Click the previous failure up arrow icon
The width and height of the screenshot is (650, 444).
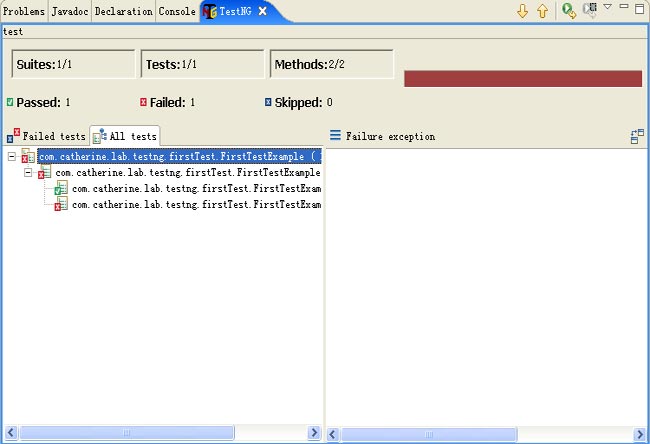542,11
